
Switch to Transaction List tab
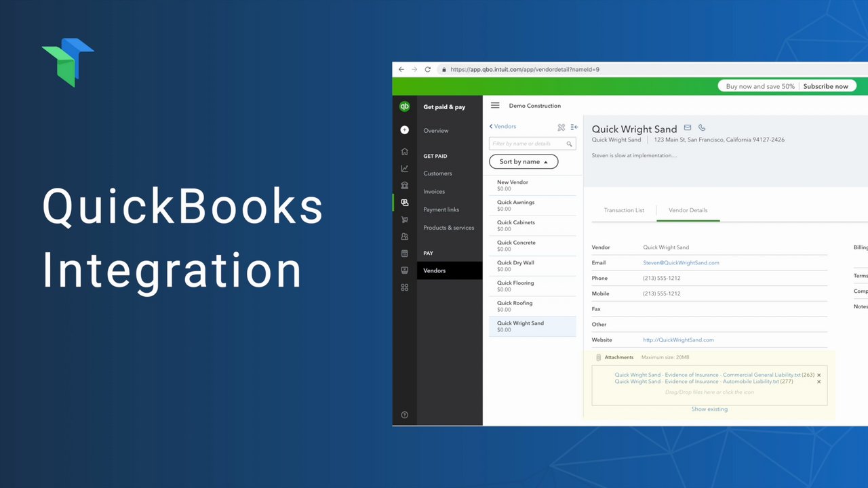[624, 210]
